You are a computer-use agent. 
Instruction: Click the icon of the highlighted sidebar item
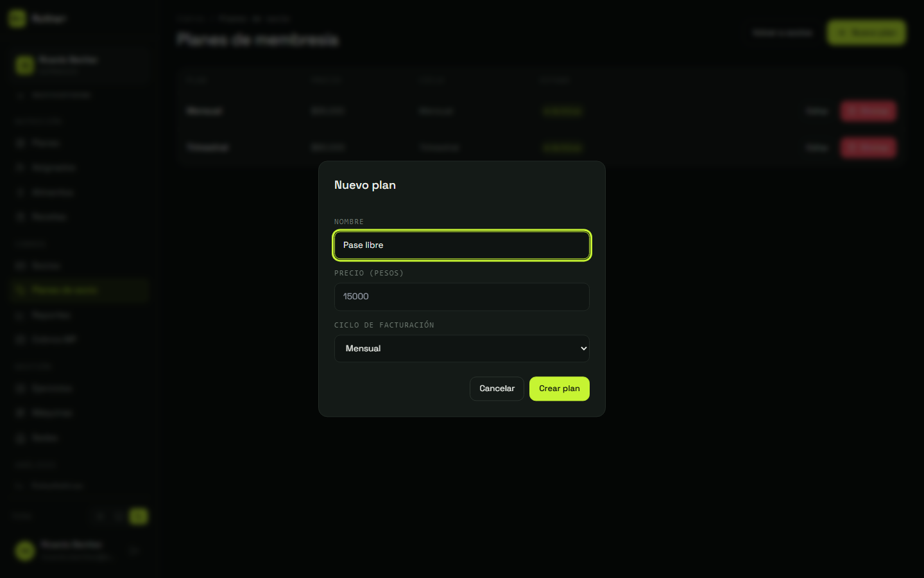[20, 290]
